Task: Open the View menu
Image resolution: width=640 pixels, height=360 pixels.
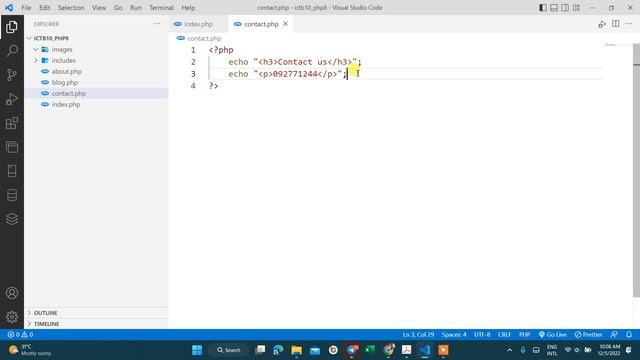Action: coord(99,7)
